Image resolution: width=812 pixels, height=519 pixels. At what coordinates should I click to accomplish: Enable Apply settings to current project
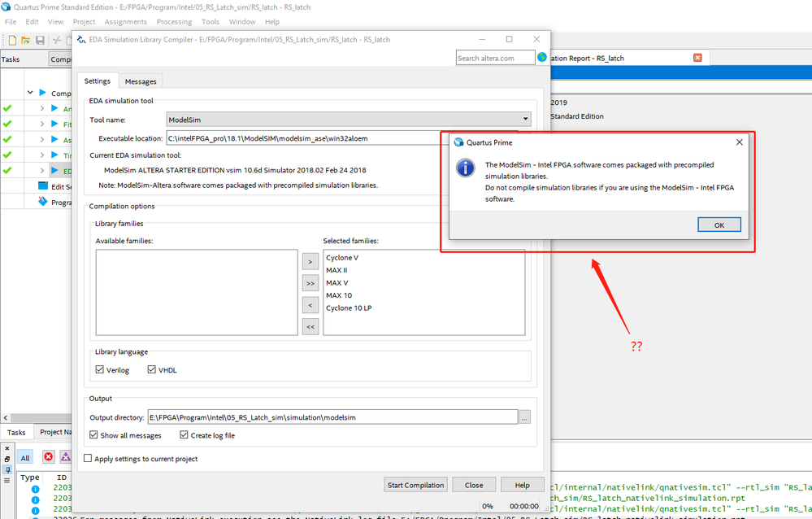pyautogui.click(x=88, y=458)
